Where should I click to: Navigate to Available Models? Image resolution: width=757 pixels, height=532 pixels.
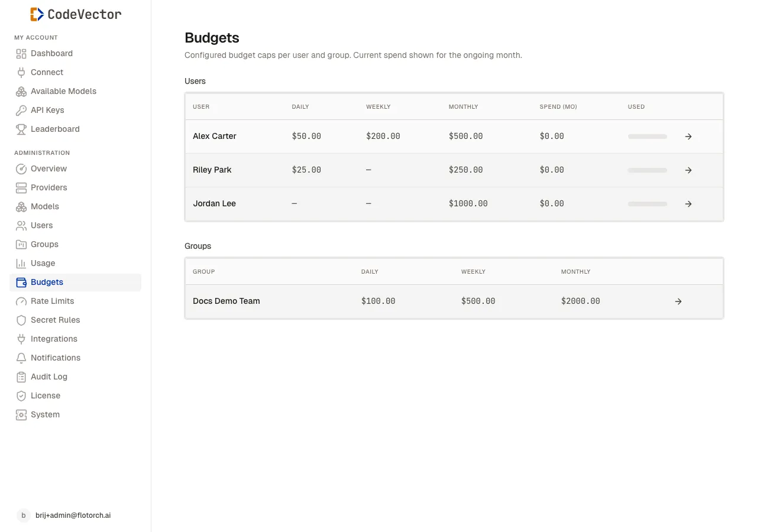76,92
